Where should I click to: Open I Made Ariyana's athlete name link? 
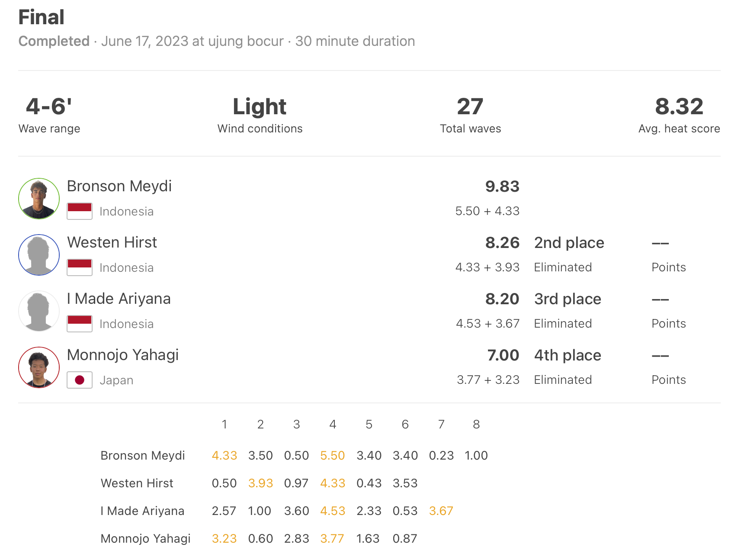tap(119, 299)
